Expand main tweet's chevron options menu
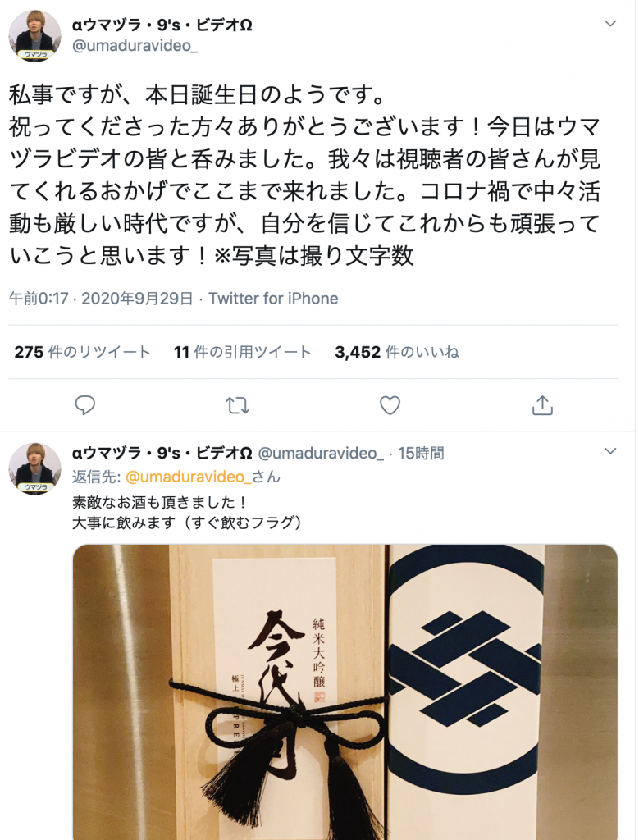The image size is (639, 840). tap(610, 24)
